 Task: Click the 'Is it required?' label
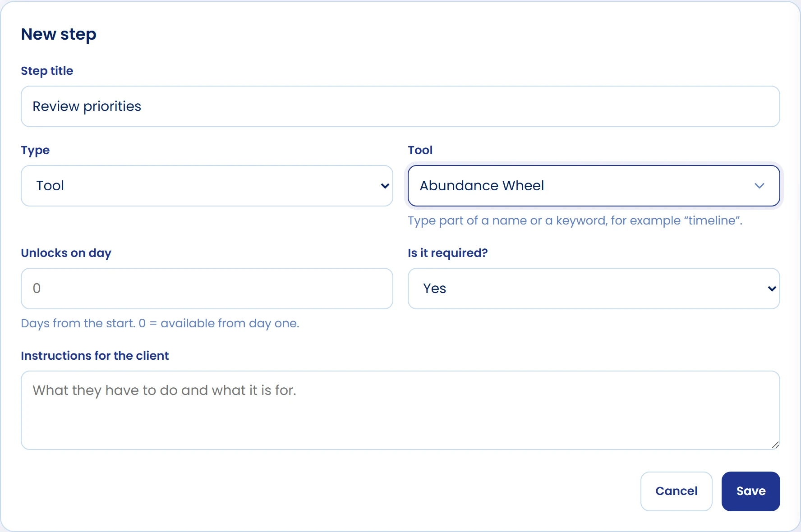pos(447,253)
